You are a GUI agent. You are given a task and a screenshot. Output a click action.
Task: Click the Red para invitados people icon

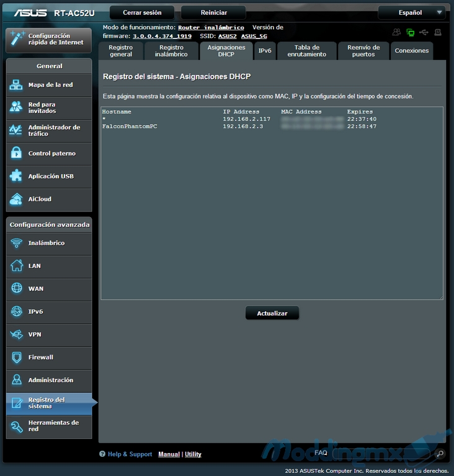tap(16, 107)
